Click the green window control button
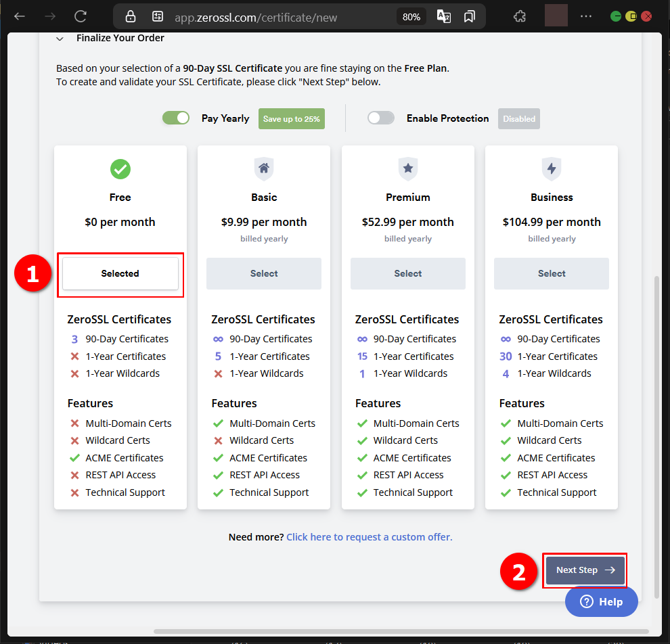Screen dimensions: 670x644 (x=616, y=17)
